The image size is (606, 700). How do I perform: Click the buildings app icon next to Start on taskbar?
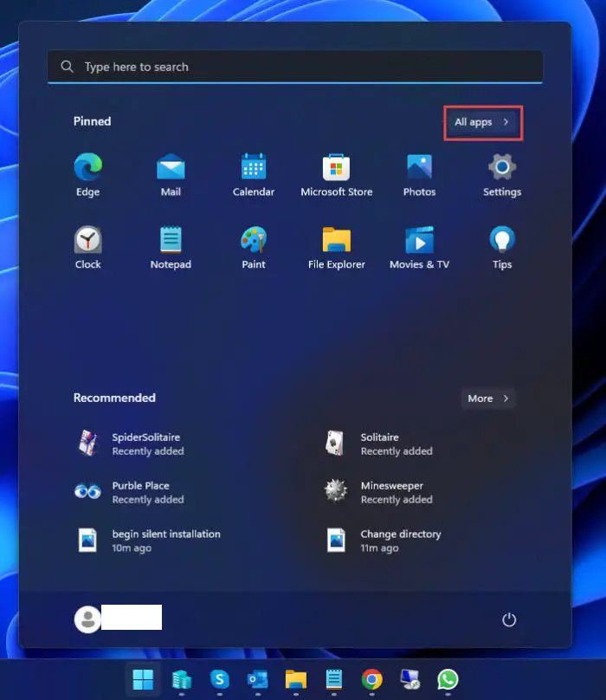pos(182,679)
